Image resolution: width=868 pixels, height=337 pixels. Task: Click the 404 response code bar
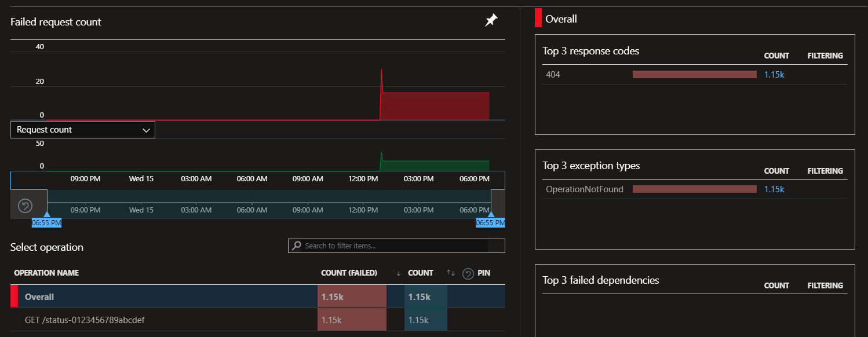tap(695, 74)
